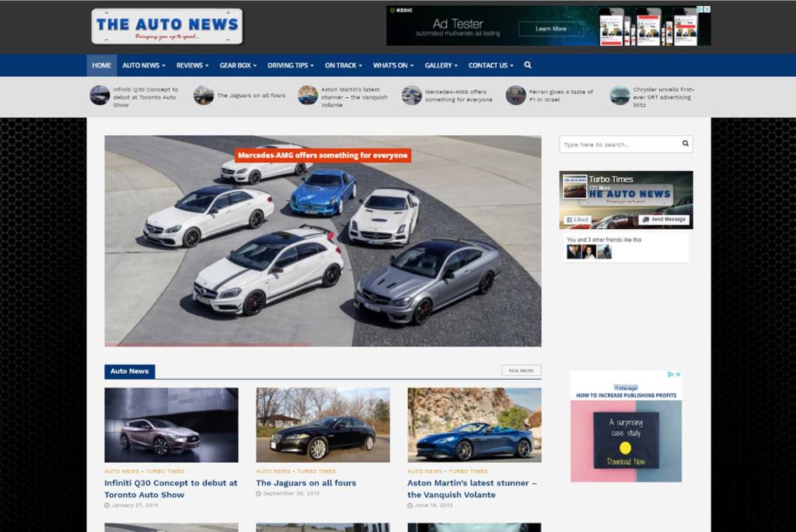Click the search magnifier icon in navigation bar
Viewport: 796px width, 532px height.
click(x=528, y=65)
